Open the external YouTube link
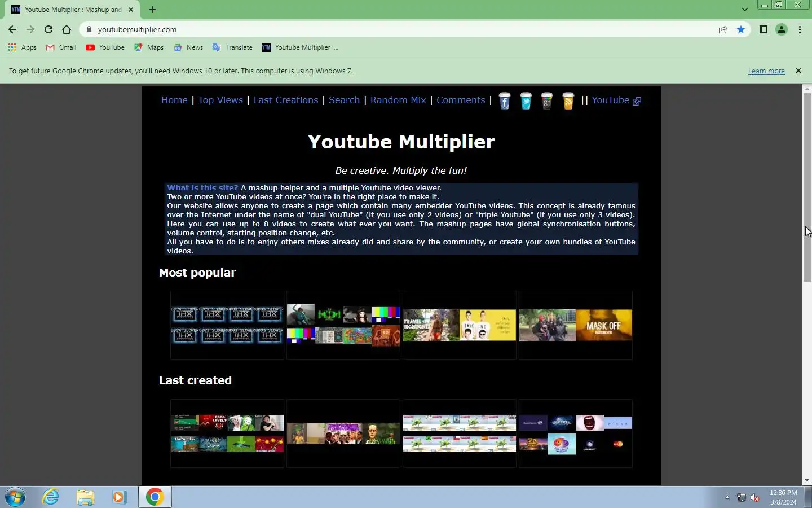Viewport: 812px width, 508px height. point(616,100)
